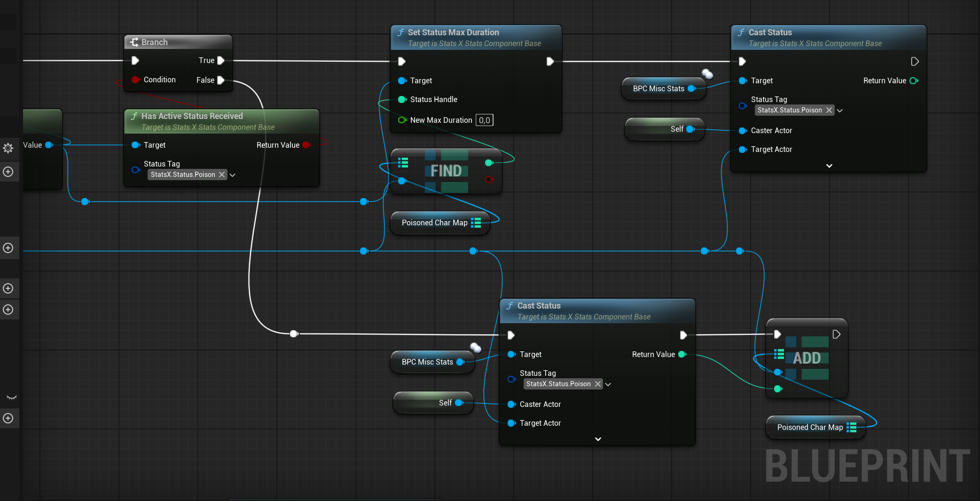Select the Poisoned Char Map variable near FIND
Viewport: 980px width, 501px height.
434,223
